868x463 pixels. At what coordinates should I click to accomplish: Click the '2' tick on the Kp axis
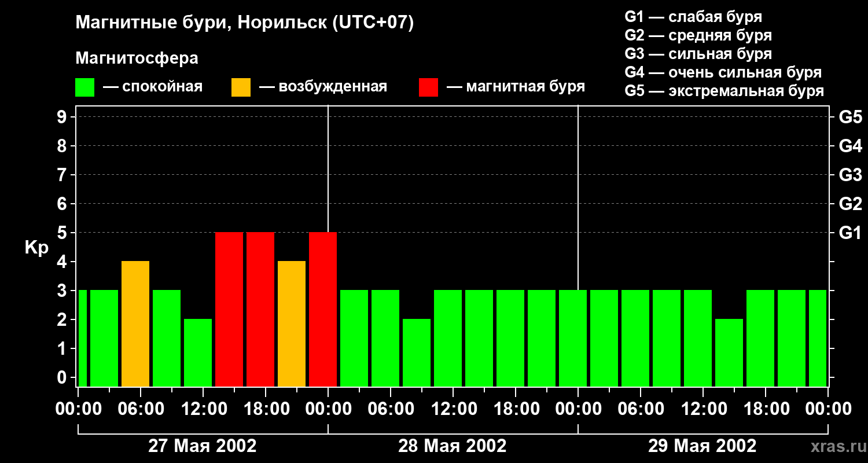tap(63, 319)
